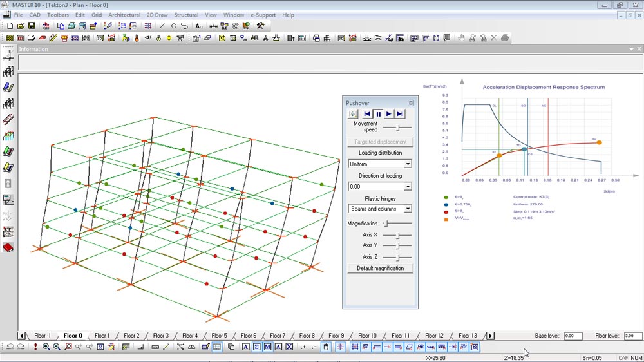
Task: Toggle the table grid button in the bottom toolbar
Action: [217, 347]
